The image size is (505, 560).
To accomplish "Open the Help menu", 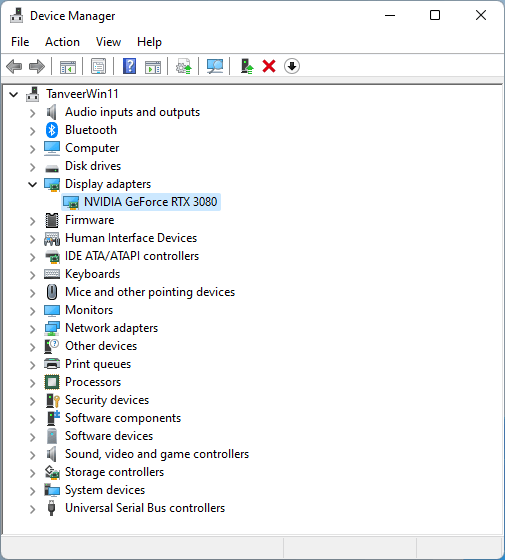I will (149, 42).
